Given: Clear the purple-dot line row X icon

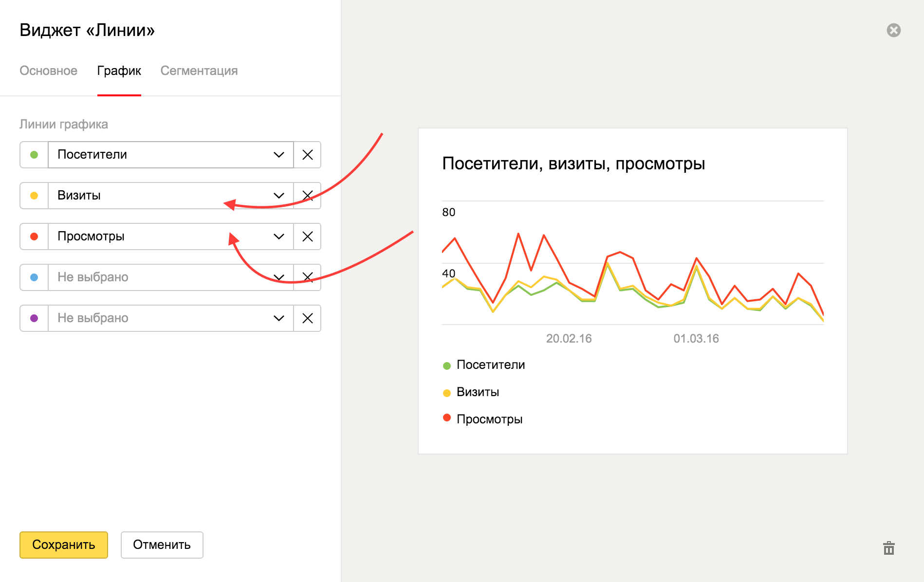Looking at the screenshot, I should click(x=307, y=318).
